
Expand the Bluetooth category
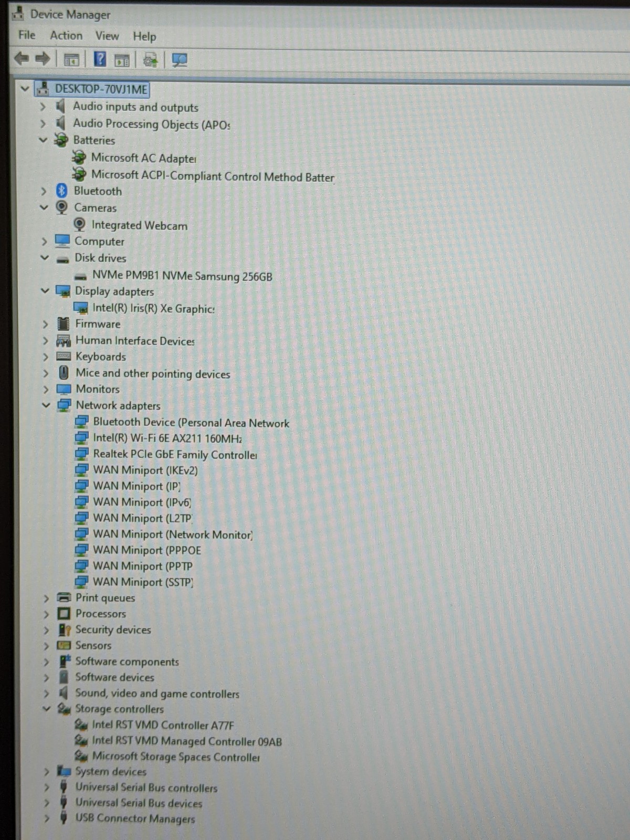click(44, 191)
